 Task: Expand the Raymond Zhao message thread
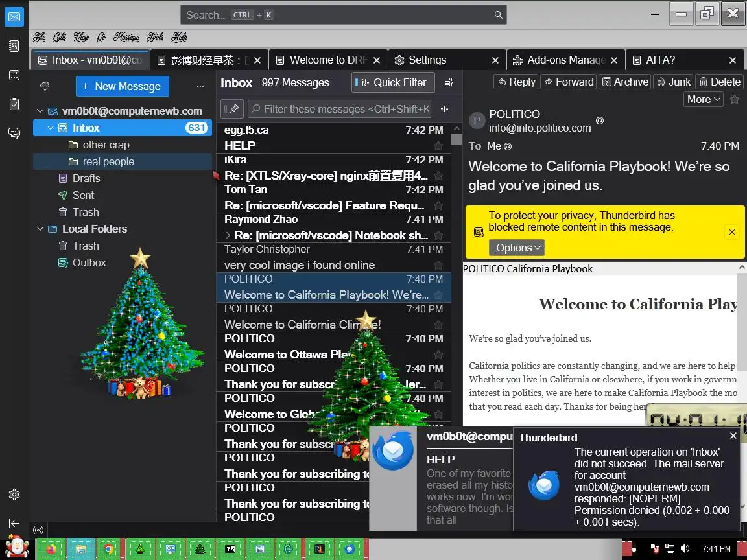pos(228,235)
